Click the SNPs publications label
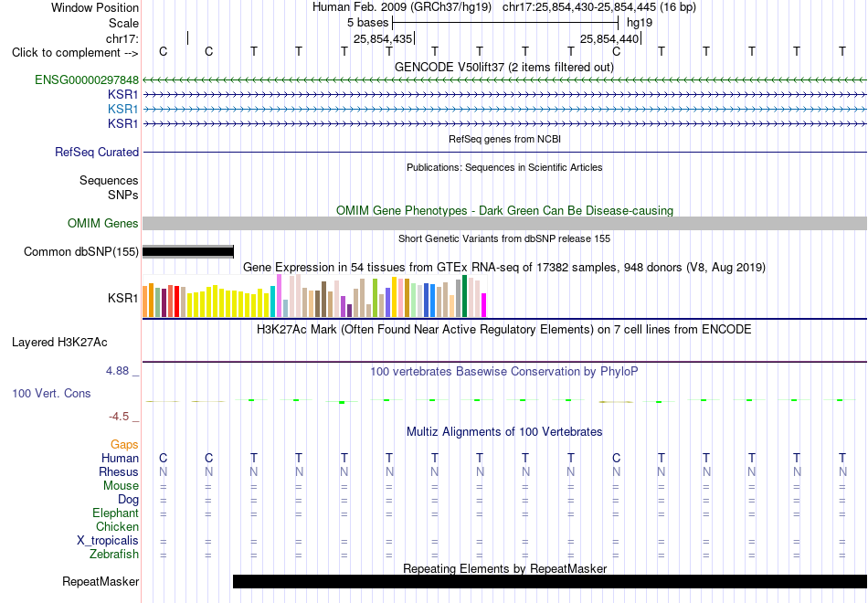Image resolution: width=868 pixels, height=603 pixels. (x=123, y=195)
